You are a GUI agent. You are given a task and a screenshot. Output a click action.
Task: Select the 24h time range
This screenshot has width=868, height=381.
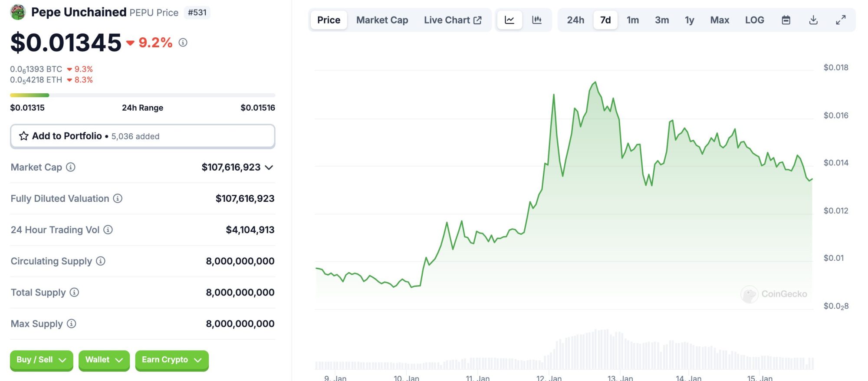(x=575, y=20)
